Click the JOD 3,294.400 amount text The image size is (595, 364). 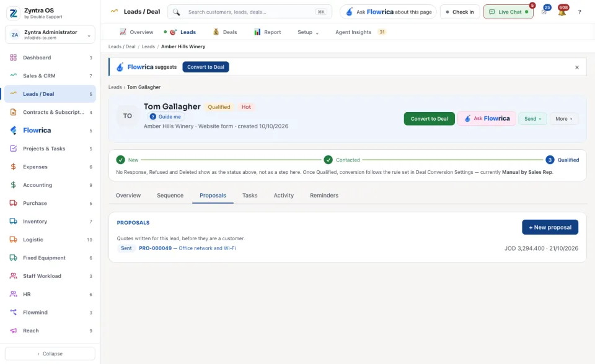524,248
